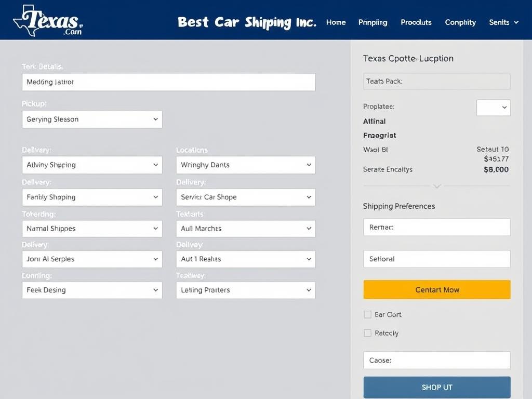Open the Namal Shippes dropdown

click(x=92, y=229)
